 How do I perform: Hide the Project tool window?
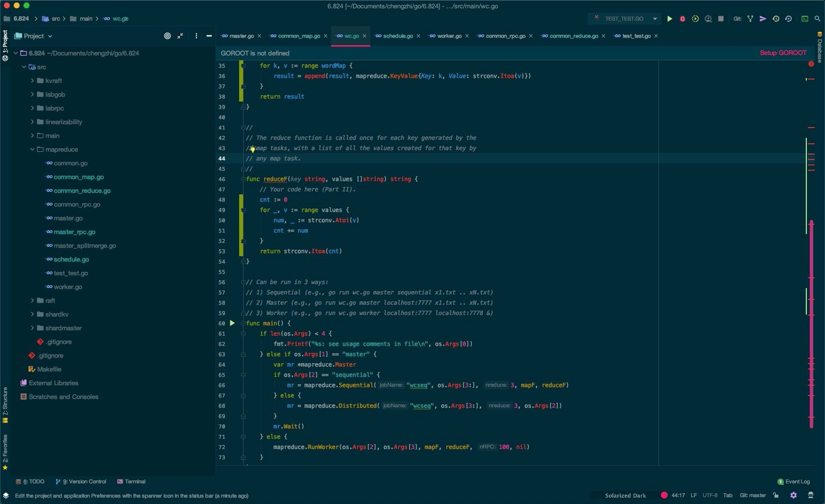(x=209, y=36)
